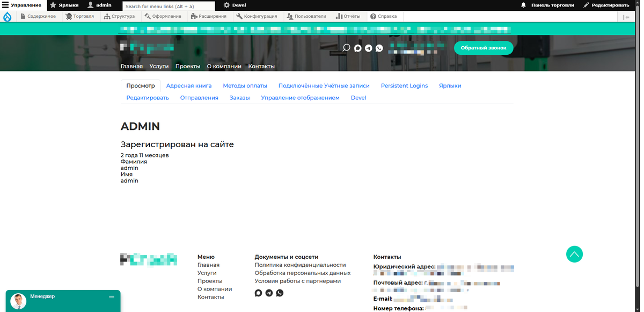Open the Политика конфиденциальности link
The height and width of the screenshot is (312, 644).
(299, 265)
